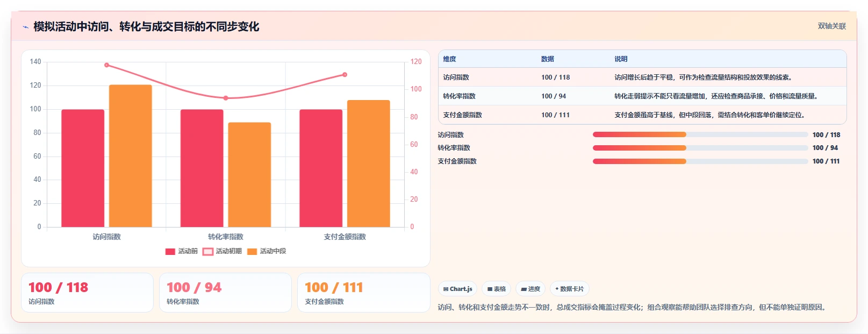The image size is (868, 334).
Task: Click the 100 / 111 value beside progress bar
Action: tap(826, 161)
